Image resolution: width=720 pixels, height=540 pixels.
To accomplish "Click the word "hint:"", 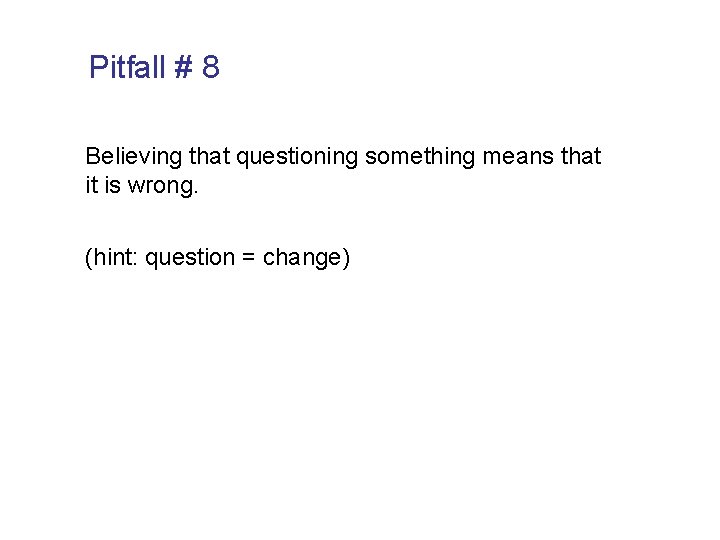I will pos(116,258).
